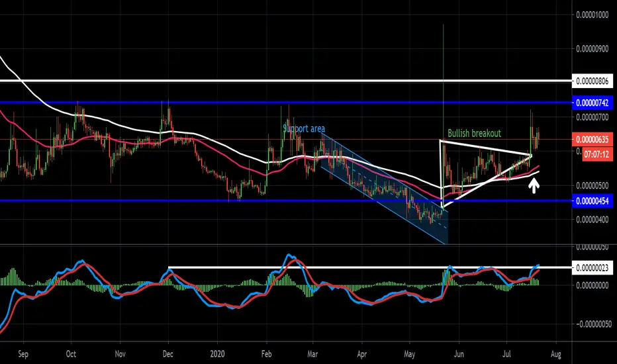Click the white 0.00000023 indicator value label
This screenshot has width=617, height=364.
[592, 267]
